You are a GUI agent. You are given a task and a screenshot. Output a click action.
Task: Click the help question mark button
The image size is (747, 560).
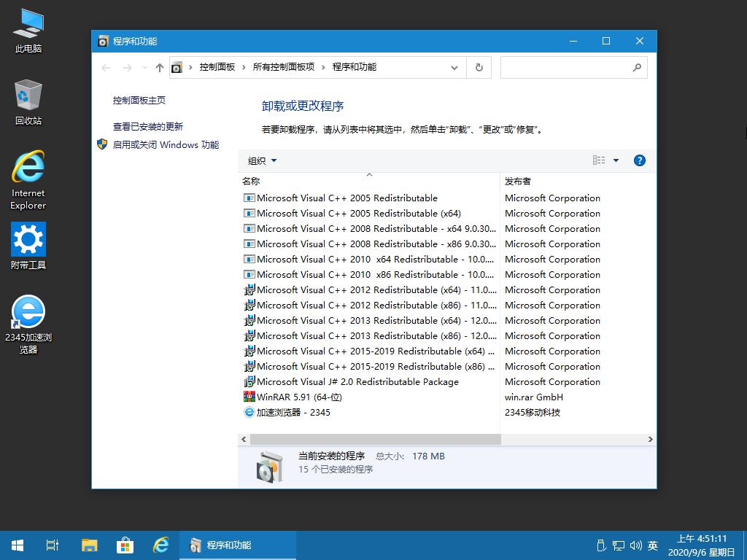pos(639,160)
